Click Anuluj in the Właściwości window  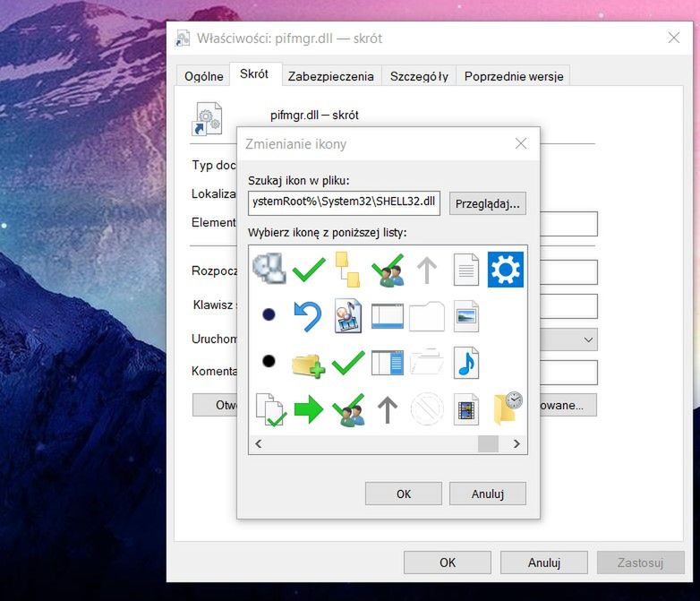543,562
